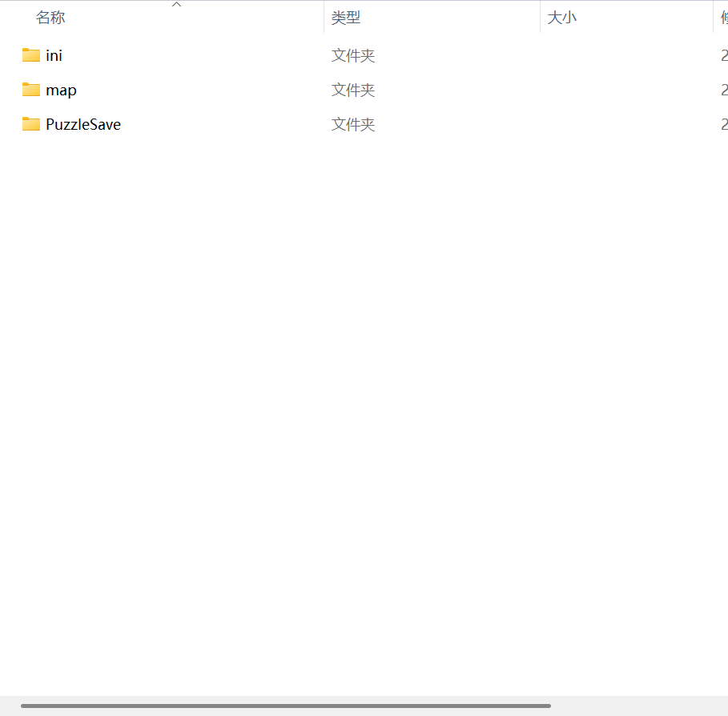This screenshot has height=716, width=728.
Task: Click the map folder icon
Action: (x=30, y=90)
